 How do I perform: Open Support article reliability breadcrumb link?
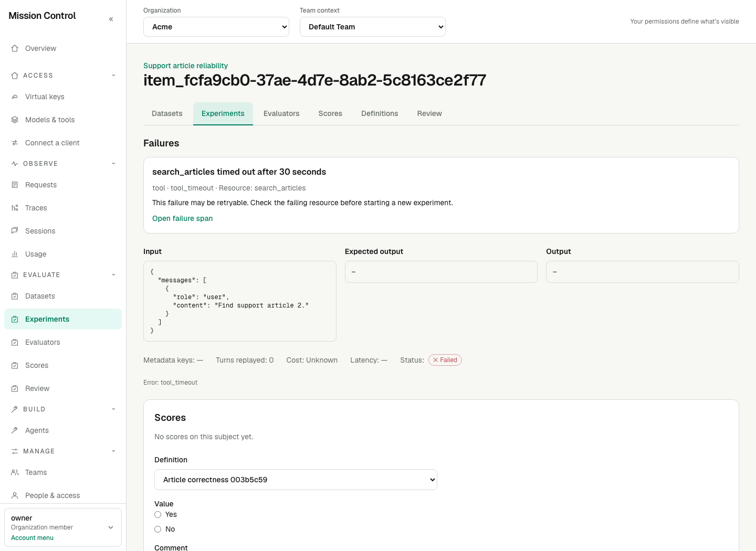click(x=185, y=66)
